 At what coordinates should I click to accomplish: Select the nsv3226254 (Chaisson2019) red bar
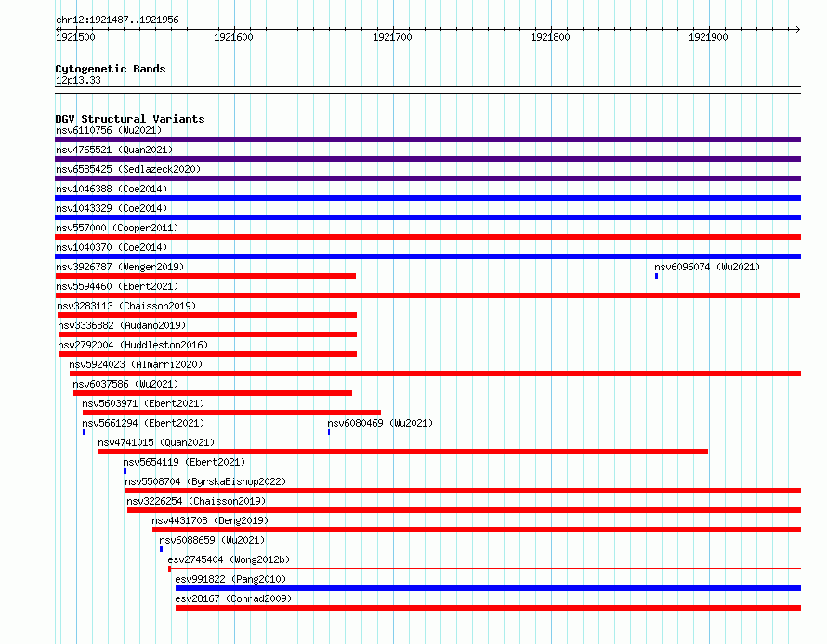tap(464, 510)
